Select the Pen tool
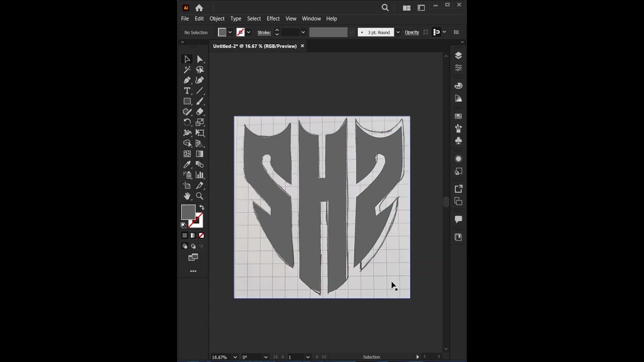The image size is (644, 362). click(187, 80)
